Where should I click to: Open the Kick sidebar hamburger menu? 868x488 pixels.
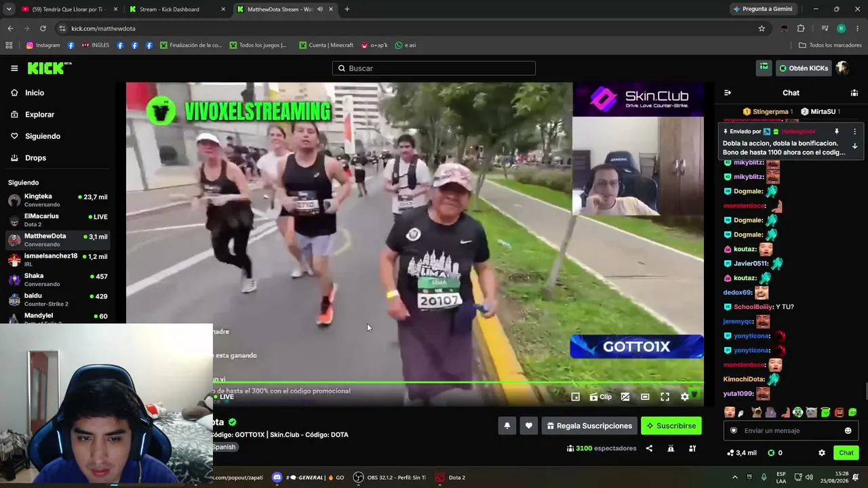pos(14,68)
